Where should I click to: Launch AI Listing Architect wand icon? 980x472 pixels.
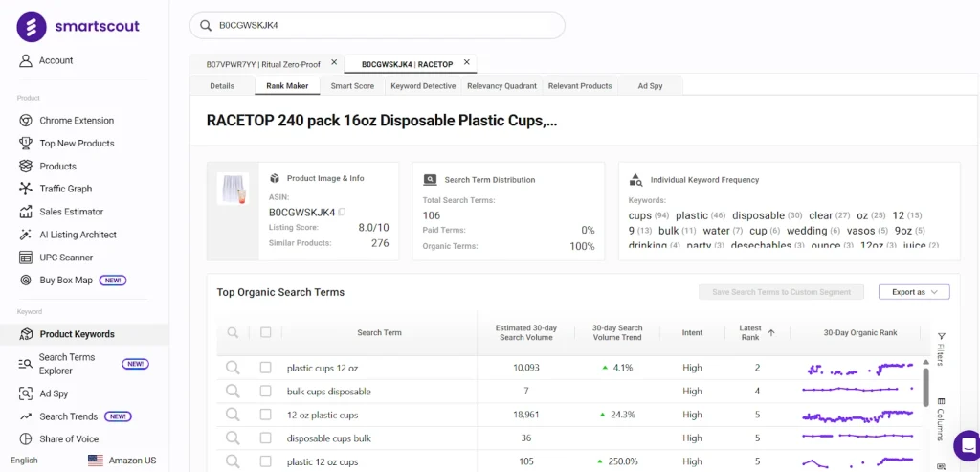click(x=26, y=235)
